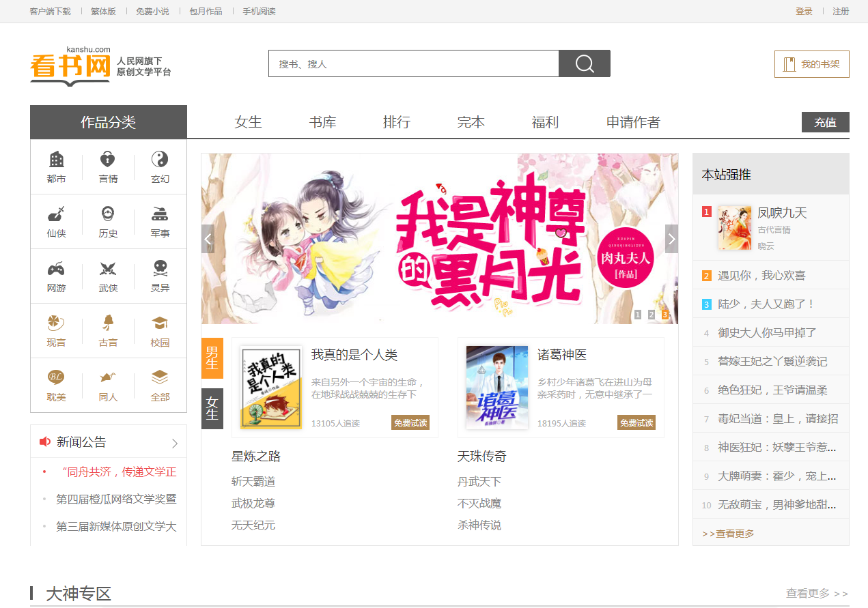Select the 言情 heart-lock category icon

click(108, 160)
